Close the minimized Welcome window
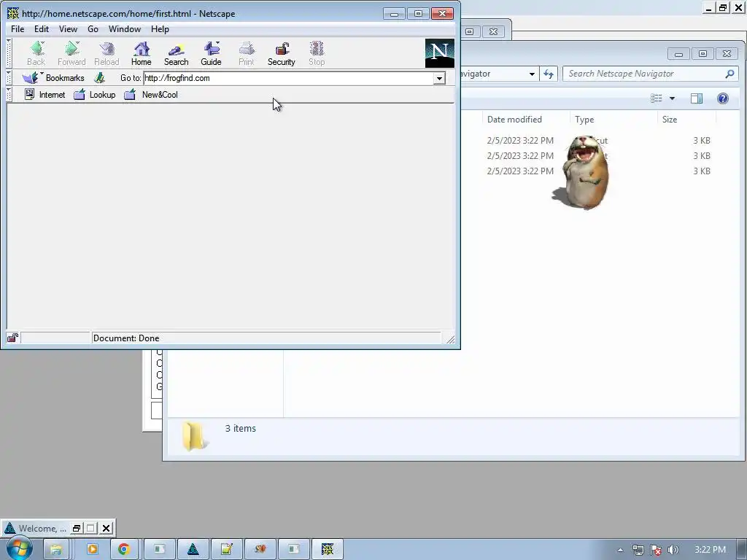This screenshot has width=747, height=560. point(107,528)
